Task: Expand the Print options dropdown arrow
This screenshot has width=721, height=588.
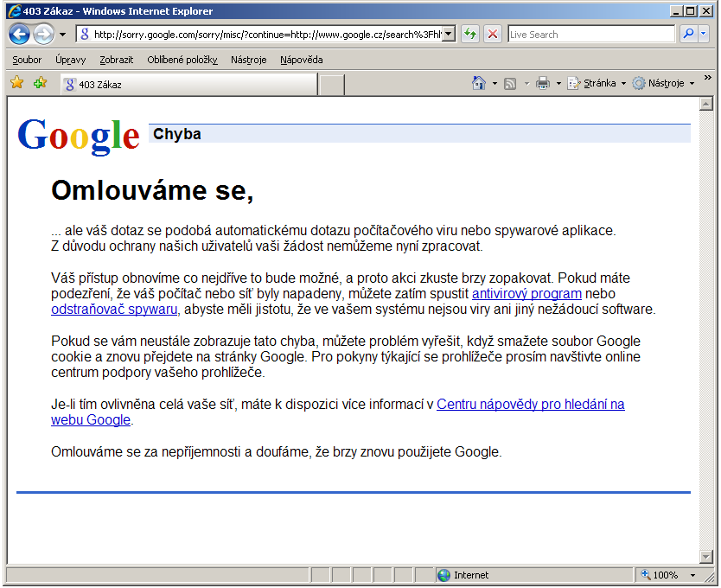Action: (558, 84)
